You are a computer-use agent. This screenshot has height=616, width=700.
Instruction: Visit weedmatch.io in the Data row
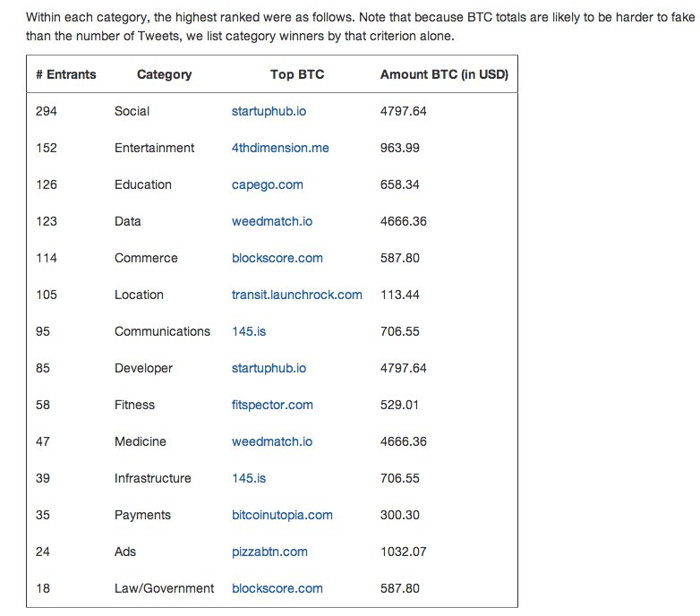coord(271,221)
